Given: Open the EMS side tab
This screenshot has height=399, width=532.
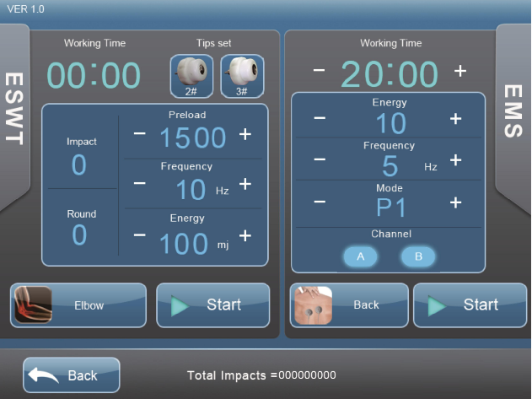Looking at the screenshot, I should 514,110.
